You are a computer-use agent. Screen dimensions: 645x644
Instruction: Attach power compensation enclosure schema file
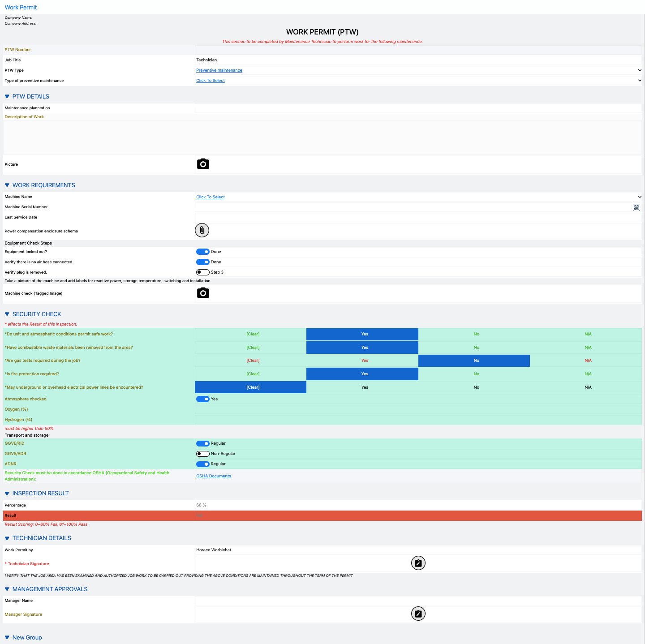click(202, 230)
